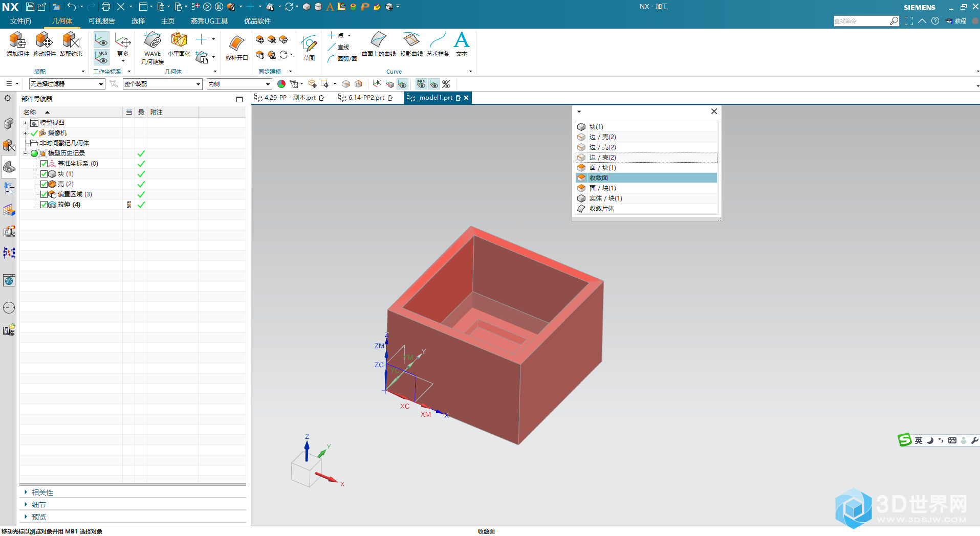Open the command finder search icon
This screenshot has width=980, height=536.
894,21
